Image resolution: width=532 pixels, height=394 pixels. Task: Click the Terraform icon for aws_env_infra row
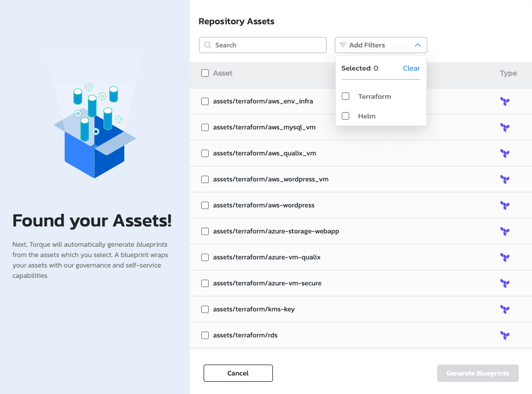coord(505,102)
